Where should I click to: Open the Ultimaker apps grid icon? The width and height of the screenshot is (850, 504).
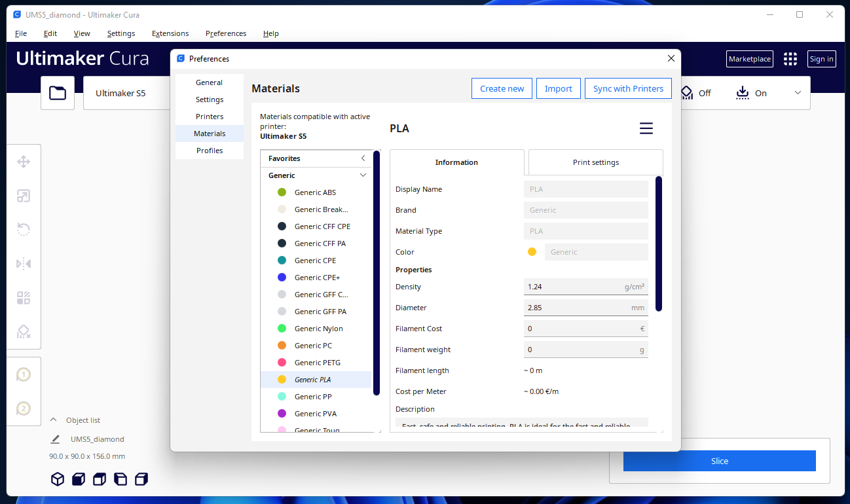click(x=790, y=59)
